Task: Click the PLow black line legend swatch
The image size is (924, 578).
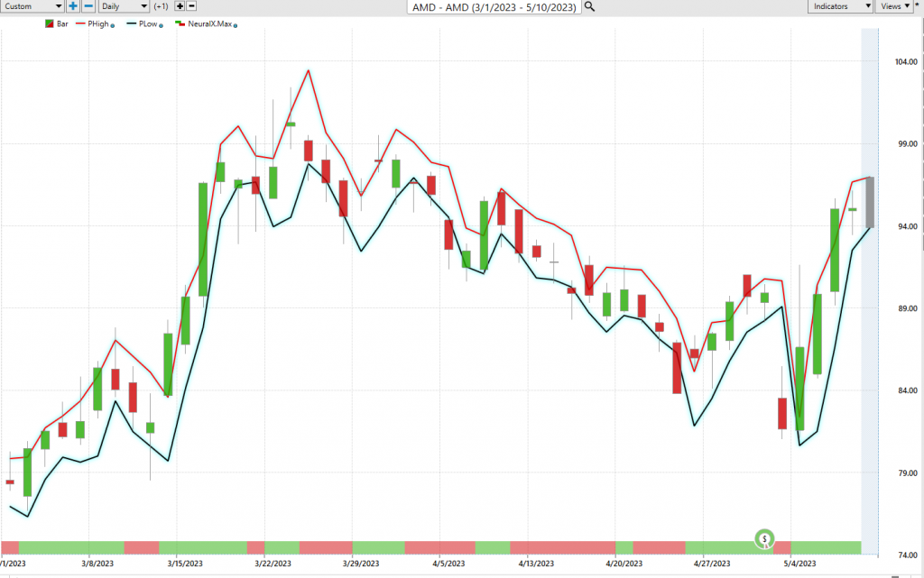Action: (x=132, y=24)
